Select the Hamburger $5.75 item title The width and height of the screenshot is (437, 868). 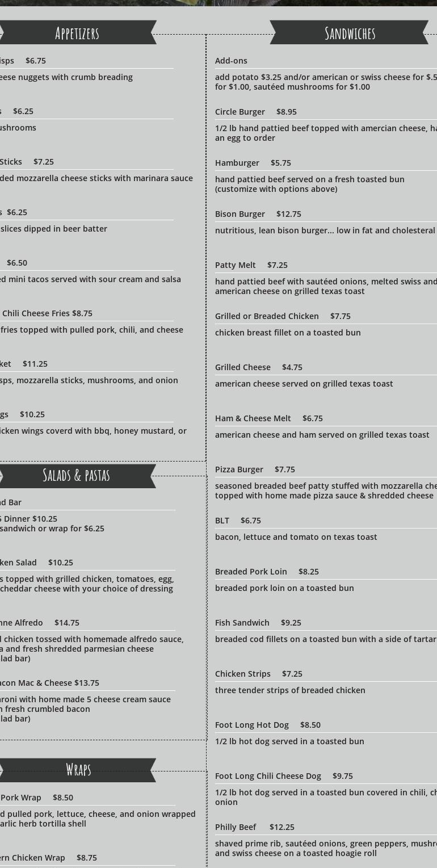pyautogui.click(x=253, y=163)
